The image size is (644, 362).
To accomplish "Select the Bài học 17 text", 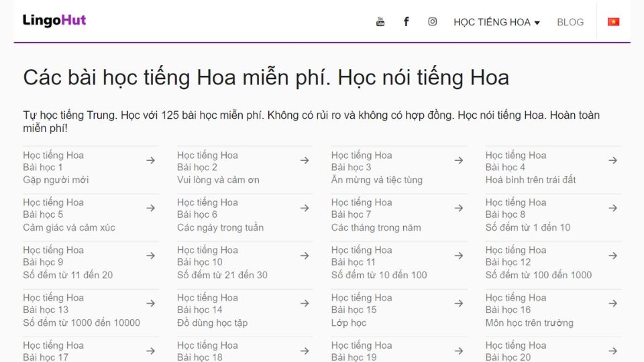I will tap(46, 357).
